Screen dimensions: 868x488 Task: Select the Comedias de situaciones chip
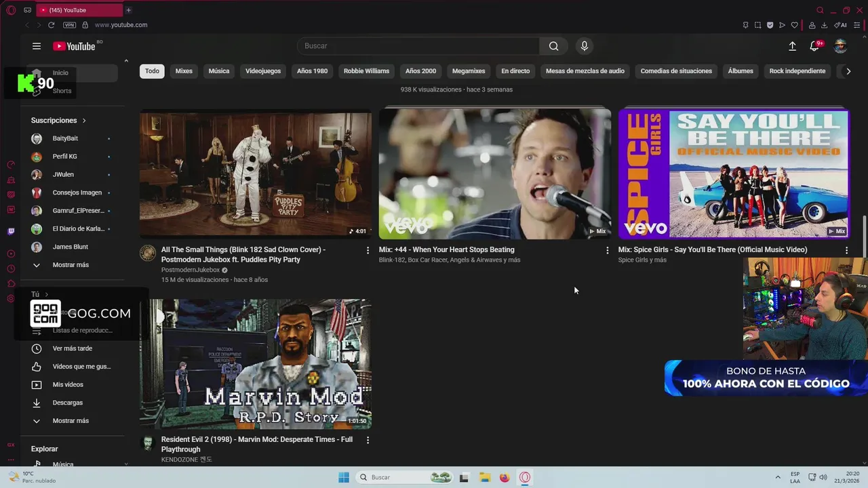pyautogui.click(x=676, y=71)
